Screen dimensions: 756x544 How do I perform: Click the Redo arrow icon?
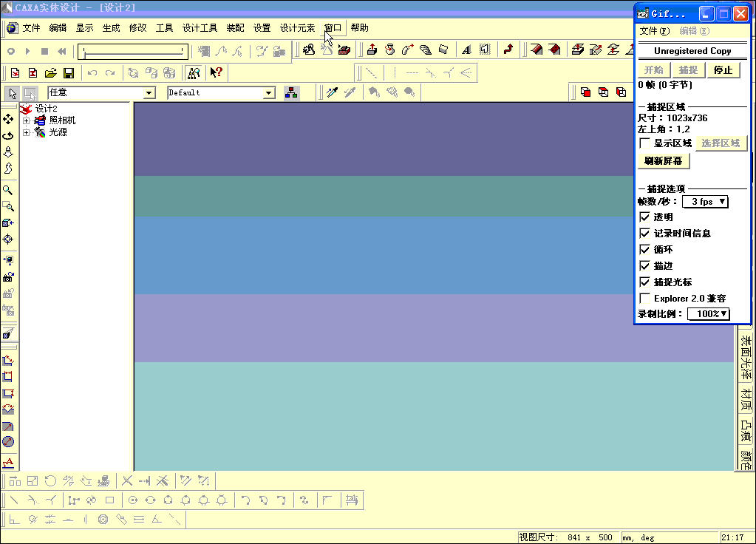[110, 73]
